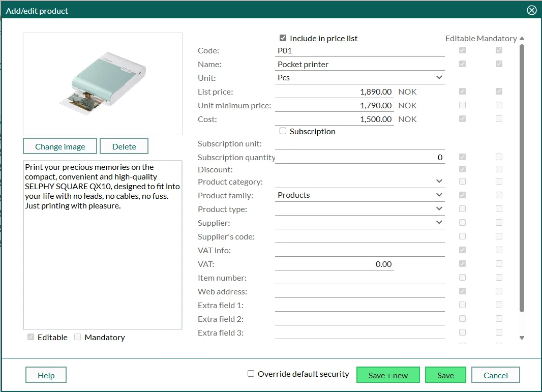
Task: Delete the product image
Action: click(x=124, y=146)
